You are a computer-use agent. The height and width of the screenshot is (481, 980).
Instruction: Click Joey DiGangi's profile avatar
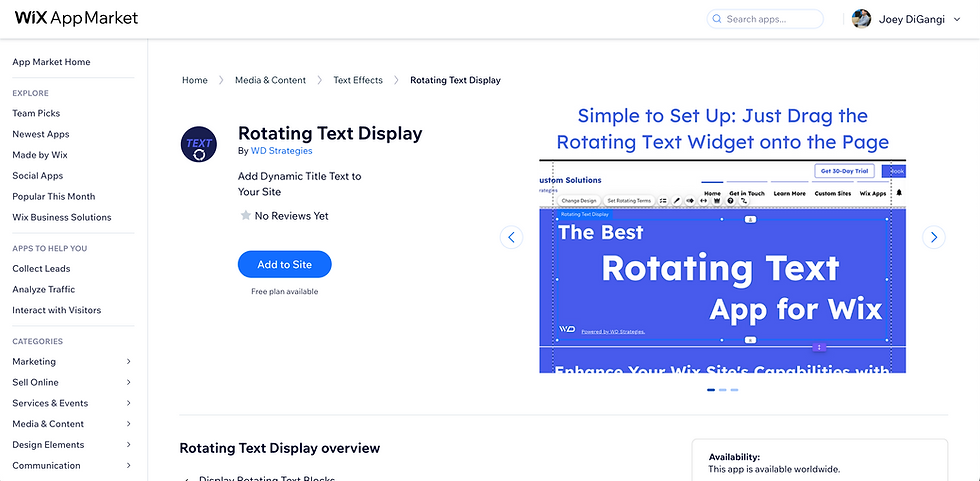pyautogui.click(x=861, y=19)
